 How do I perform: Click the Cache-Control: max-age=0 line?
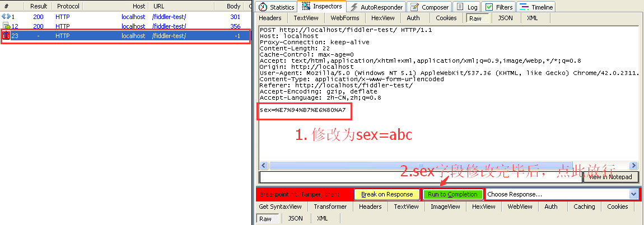click(x=306, y=55)
